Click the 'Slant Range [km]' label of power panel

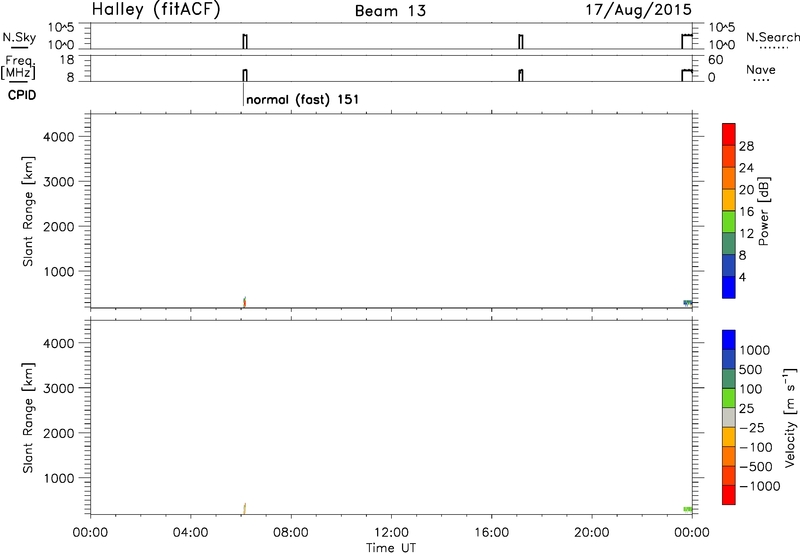(x=28, y=211)
